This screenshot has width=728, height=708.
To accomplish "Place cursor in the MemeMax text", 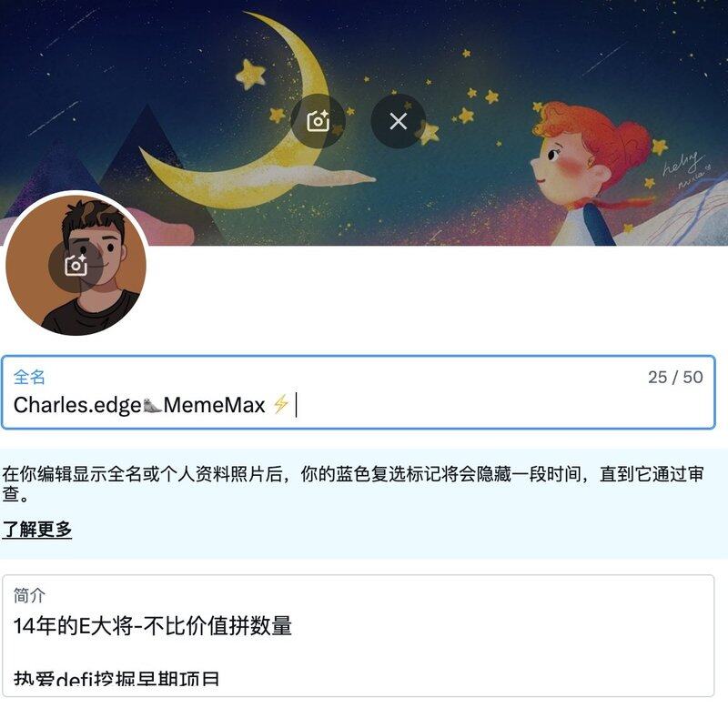I will [215, 405].
